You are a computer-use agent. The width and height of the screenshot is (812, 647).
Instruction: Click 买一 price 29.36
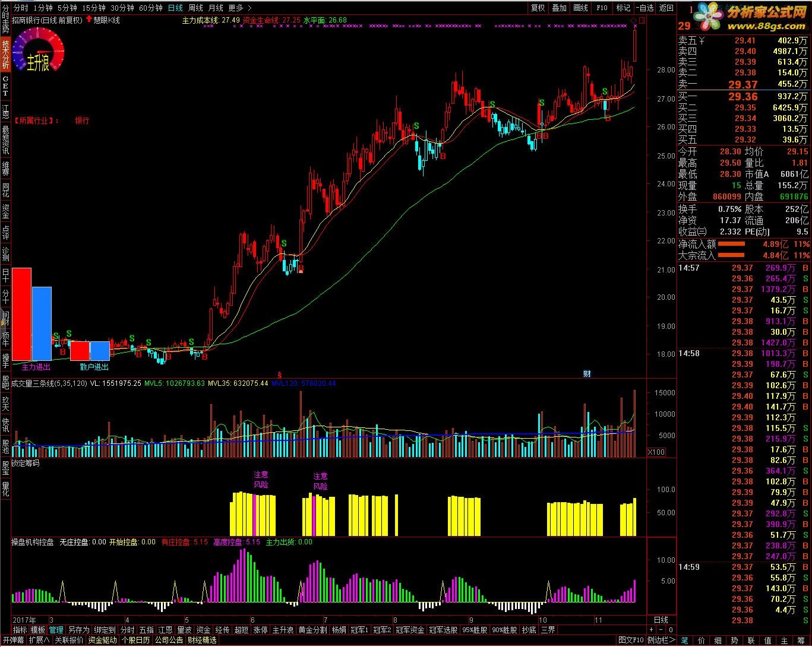[743, 96]
